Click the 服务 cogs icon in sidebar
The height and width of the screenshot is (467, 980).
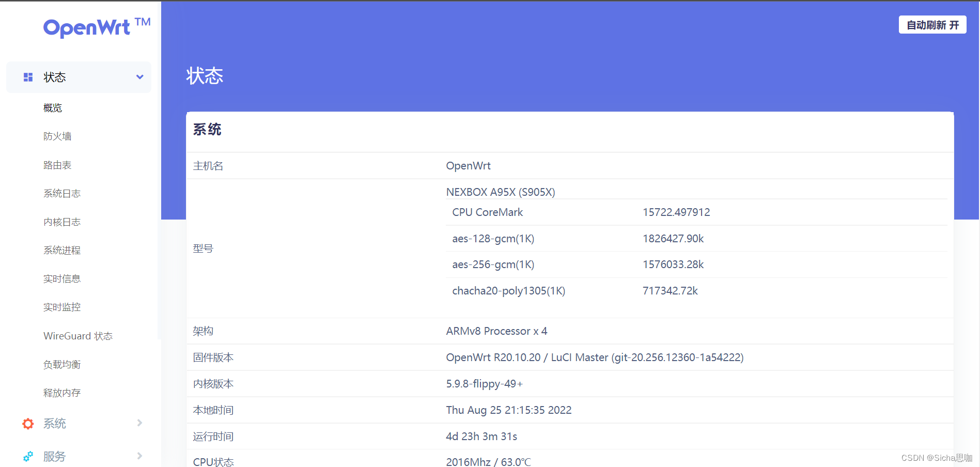(x=28, y=456)
